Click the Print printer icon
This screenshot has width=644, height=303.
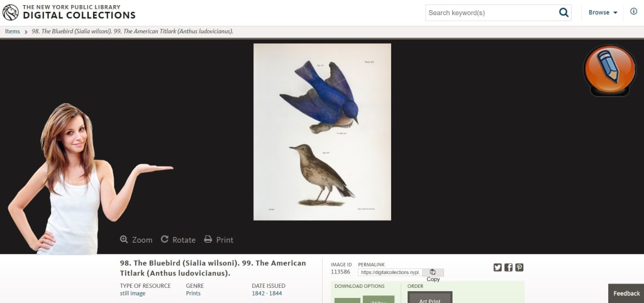tap(208, 239)
